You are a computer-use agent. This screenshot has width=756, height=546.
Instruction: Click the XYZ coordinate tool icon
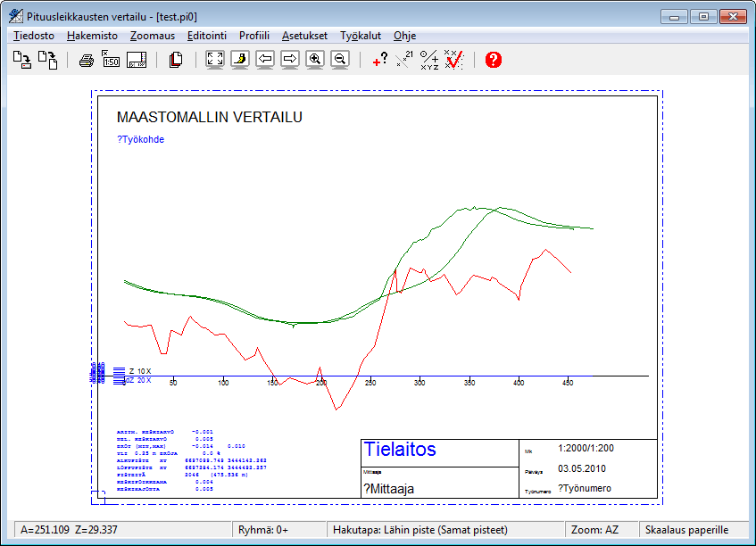(x=429, y=60)
